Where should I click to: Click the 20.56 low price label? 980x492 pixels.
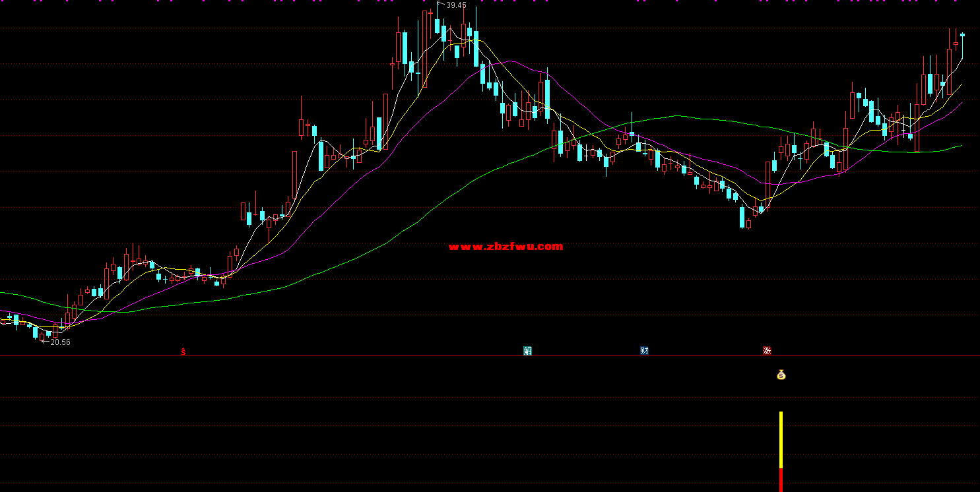(60, 342)
